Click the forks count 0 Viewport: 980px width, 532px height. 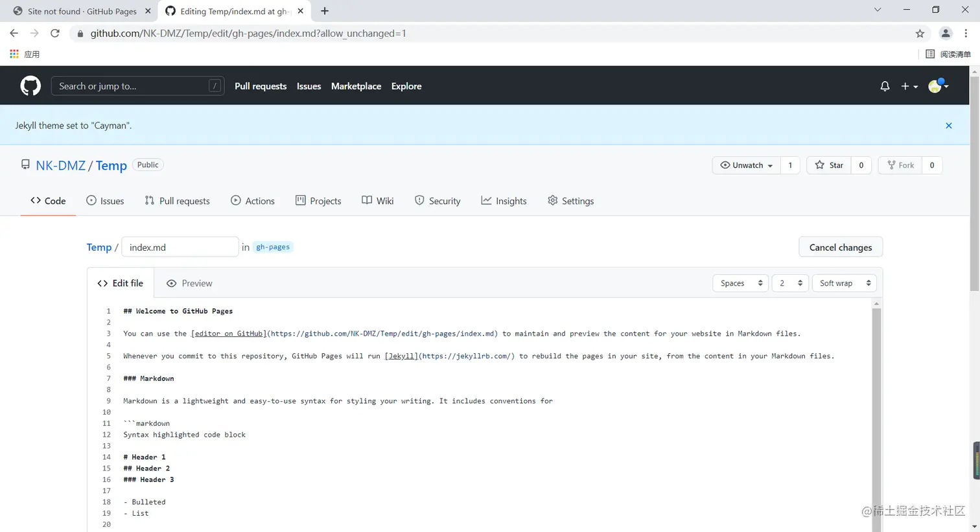pyautogui.click(x=932, y=165)
